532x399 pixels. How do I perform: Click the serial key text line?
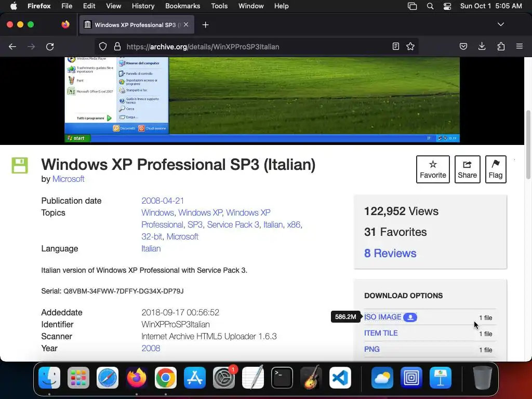pos(112,291)
